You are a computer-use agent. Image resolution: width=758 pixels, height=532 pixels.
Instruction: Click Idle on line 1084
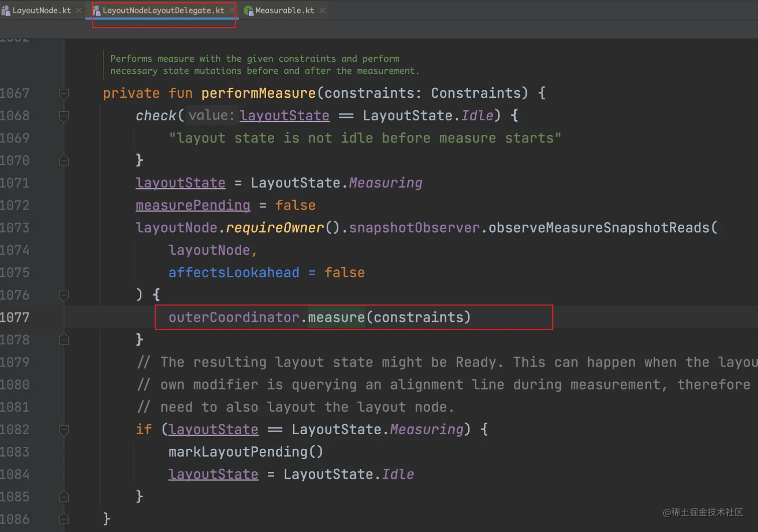[398, 474]
